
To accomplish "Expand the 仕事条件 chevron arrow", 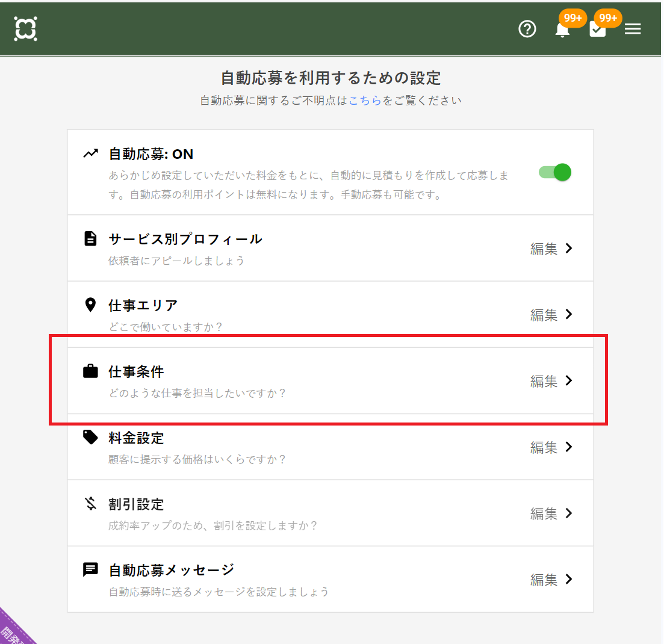I will (569, 380).
